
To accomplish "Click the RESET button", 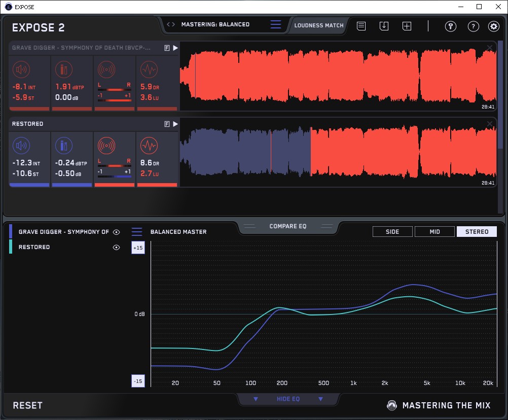I will (27, 405).
